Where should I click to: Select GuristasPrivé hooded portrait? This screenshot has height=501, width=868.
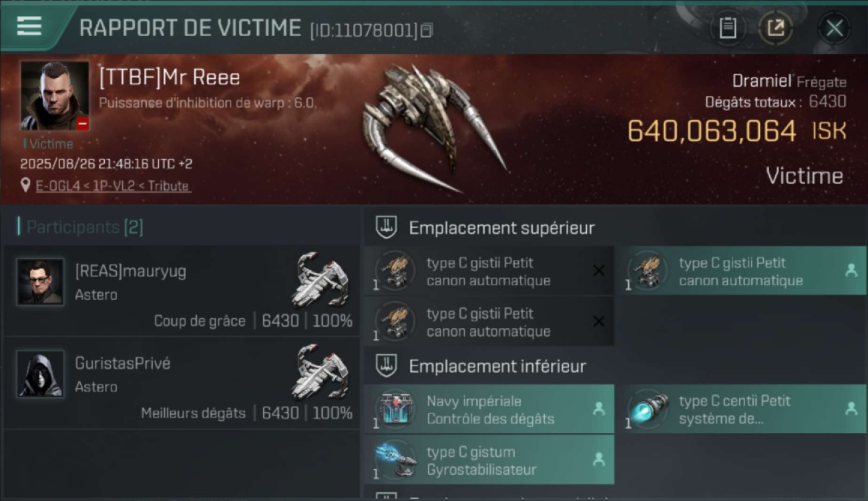click(40, 374)
